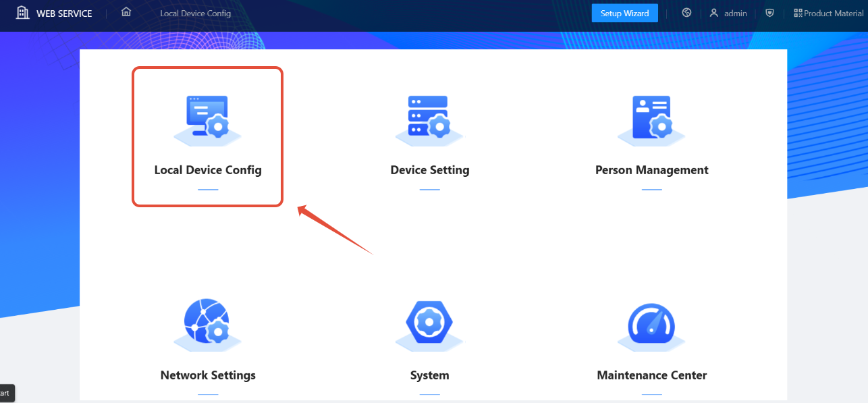The height and width of the screenshot is (403, 868).
Task: Open language selection globe icon
Action: point(686,13)
